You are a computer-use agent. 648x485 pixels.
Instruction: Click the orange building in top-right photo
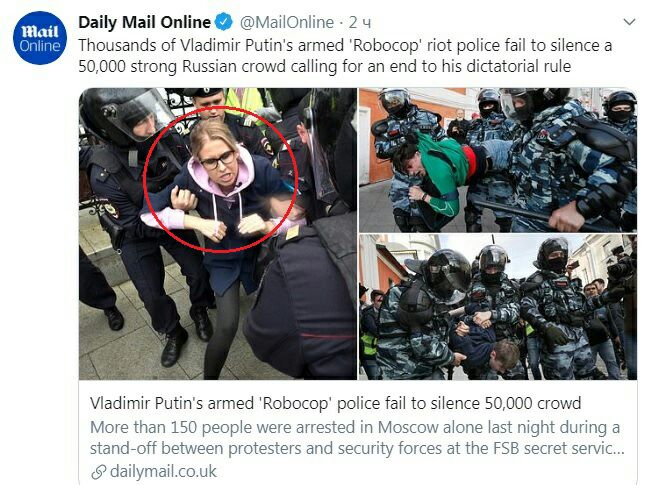pos(370,136)
